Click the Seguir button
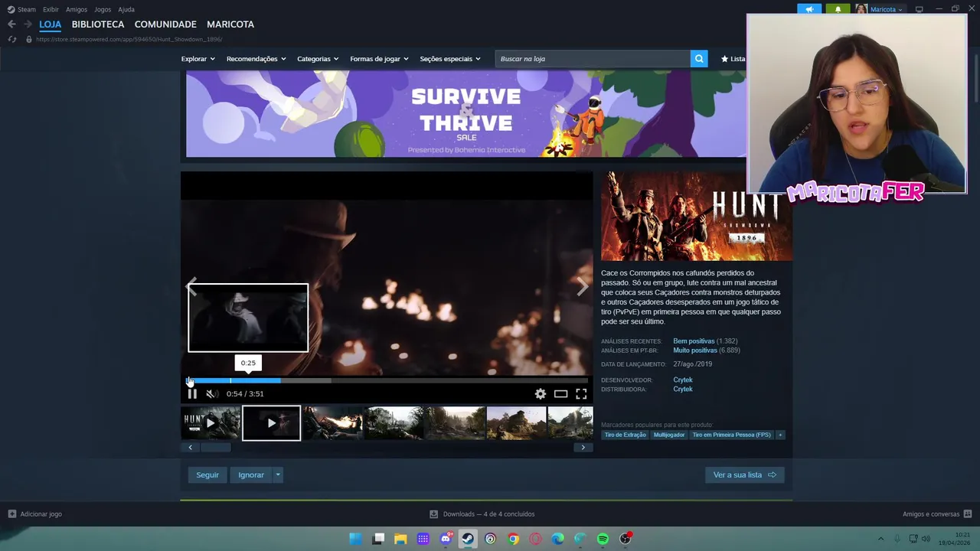This screenshot has width=980, height=551. 207,475
